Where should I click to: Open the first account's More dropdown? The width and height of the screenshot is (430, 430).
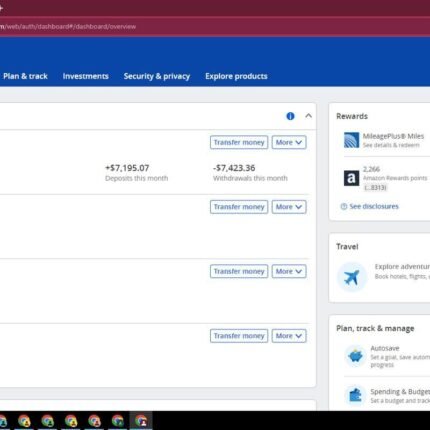(x=289, y=142)
